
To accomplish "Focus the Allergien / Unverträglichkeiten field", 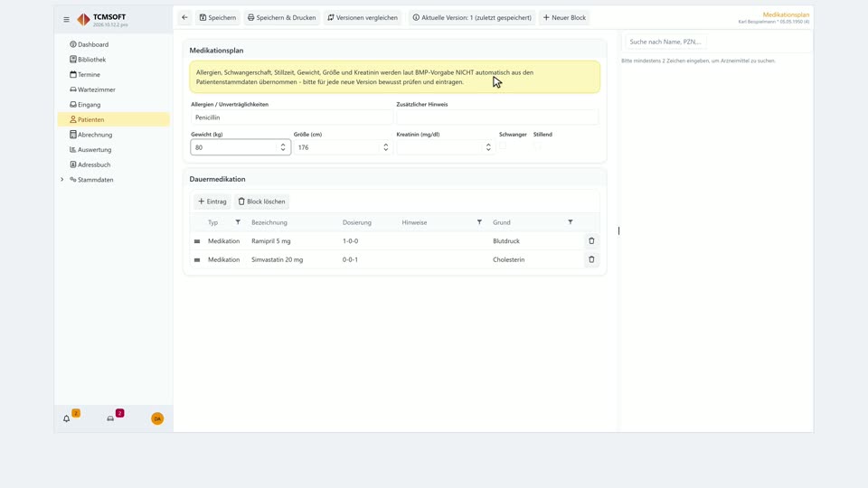I will 292,117.
